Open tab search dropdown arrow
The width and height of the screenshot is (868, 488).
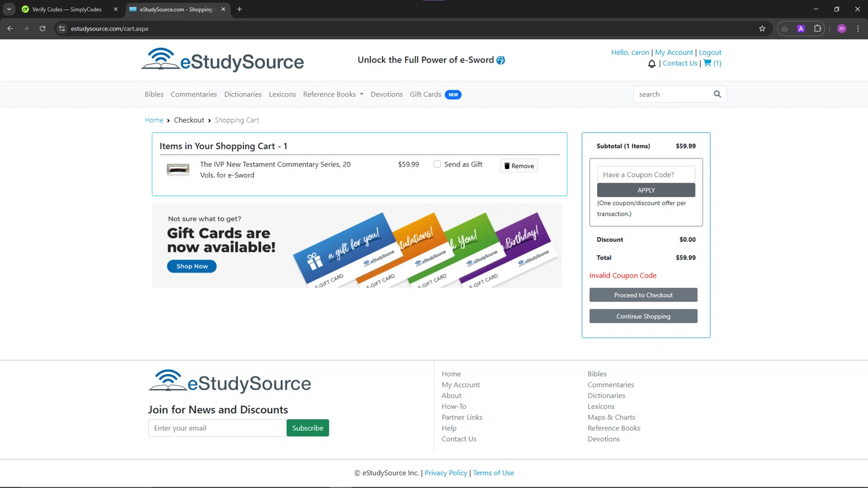click(9, 9)
